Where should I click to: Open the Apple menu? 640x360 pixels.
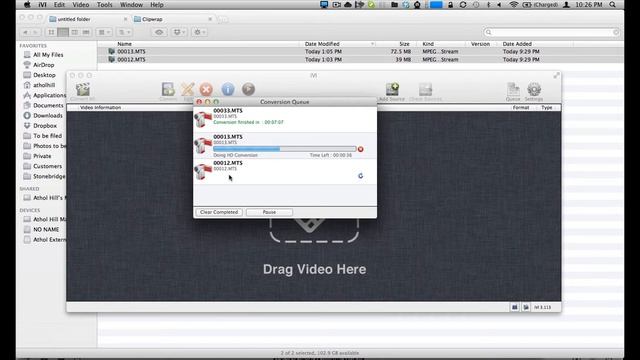coord(27,5)
